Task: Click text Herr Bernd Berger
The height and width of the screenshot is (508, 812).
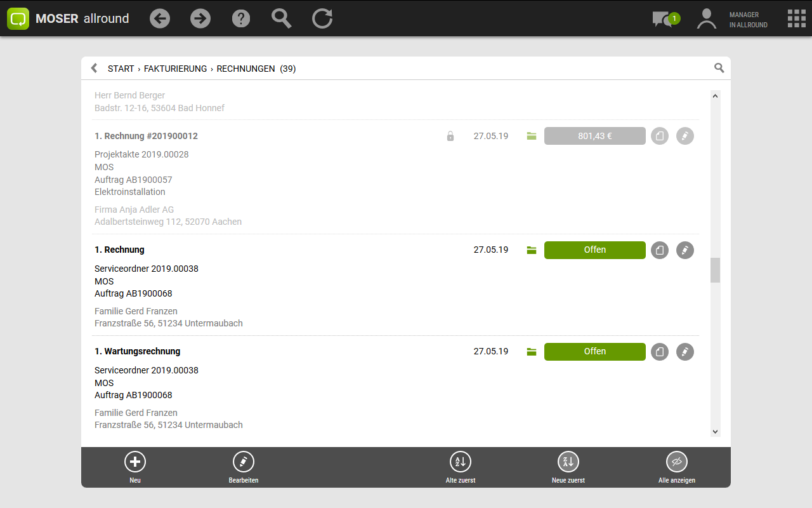Action: pyautogui.click(x=130, y=95)
